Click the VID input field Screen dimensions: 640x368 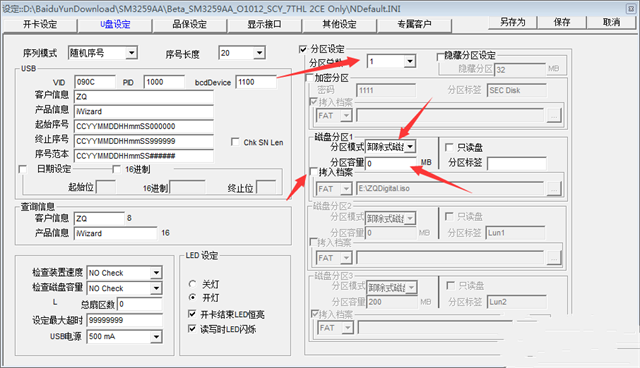click(95, 82)
